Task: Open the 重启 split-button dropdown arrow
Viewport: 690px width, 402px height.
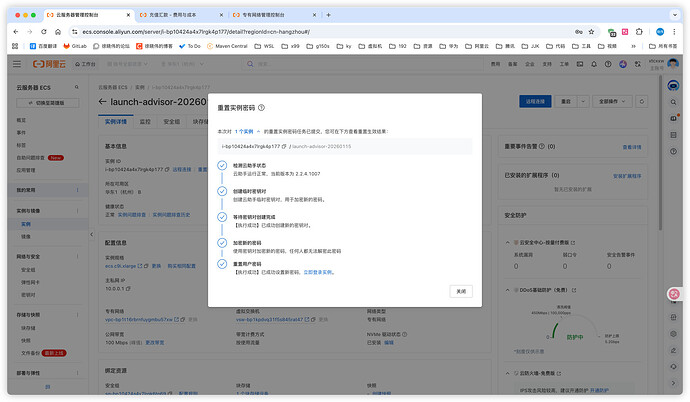Action: coord(583,101)
